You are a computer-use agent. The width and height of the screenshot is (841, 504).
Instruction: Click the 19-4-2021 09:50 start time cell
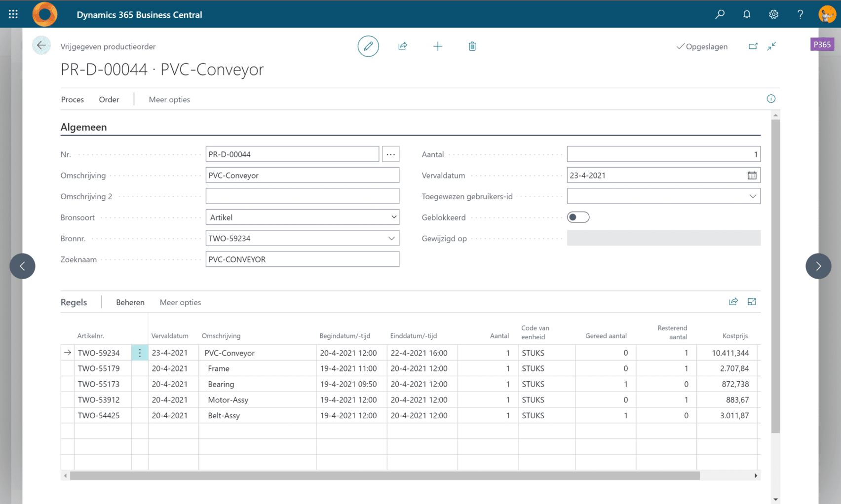[351, 384]
